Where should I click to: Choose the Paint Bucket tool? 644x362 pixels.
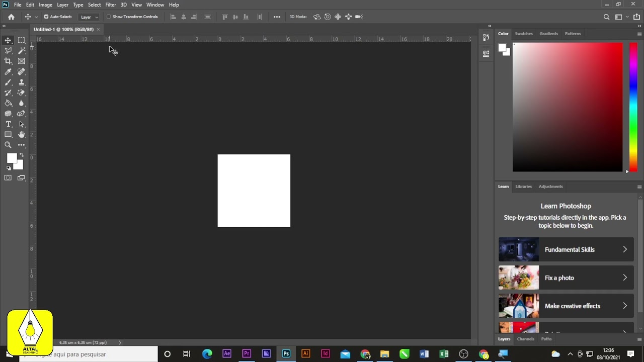[x=8, y=103]
